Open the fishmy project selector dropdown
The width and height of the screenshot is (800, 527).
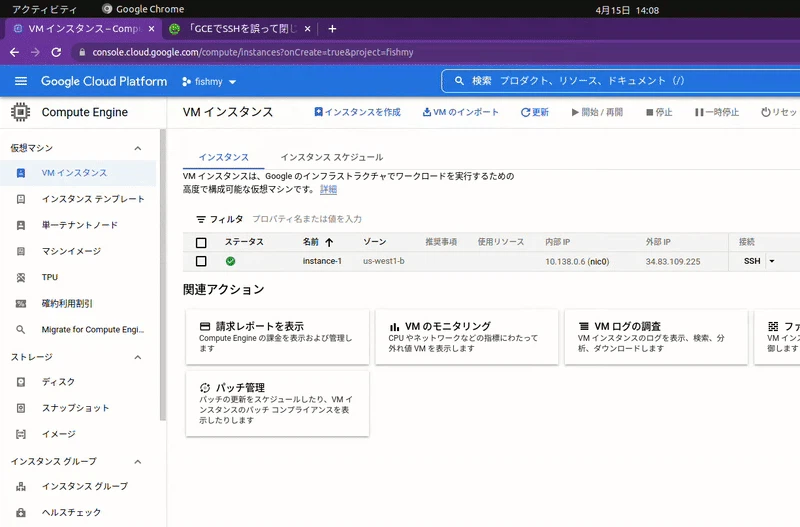pyautogui.click(x=209, y=82)
